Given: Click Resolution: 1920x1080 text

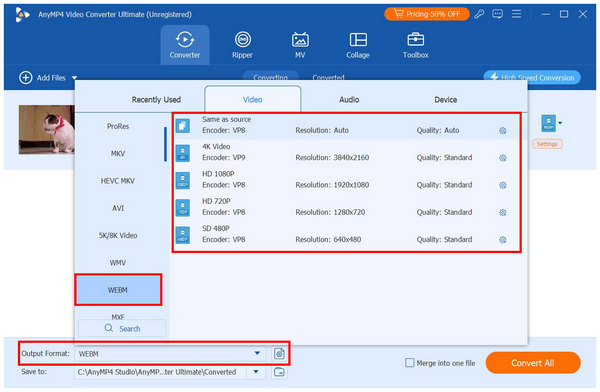Looking at the screenshot, I should point(332,185).
